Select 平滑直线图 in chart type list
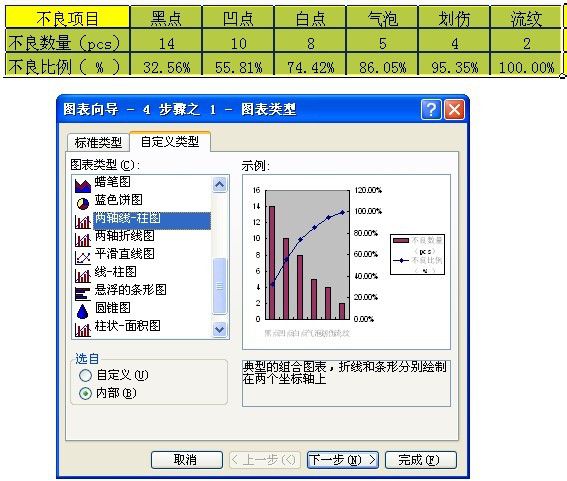The height and width of the screenshot is (481, 567). tap(124, 254)
